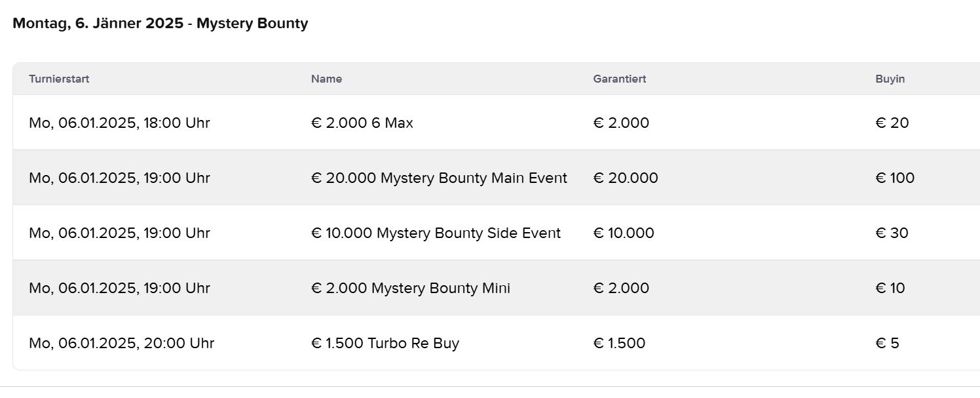Click the Turnierstart column header
980x398 pixels.
coord(59,79)
